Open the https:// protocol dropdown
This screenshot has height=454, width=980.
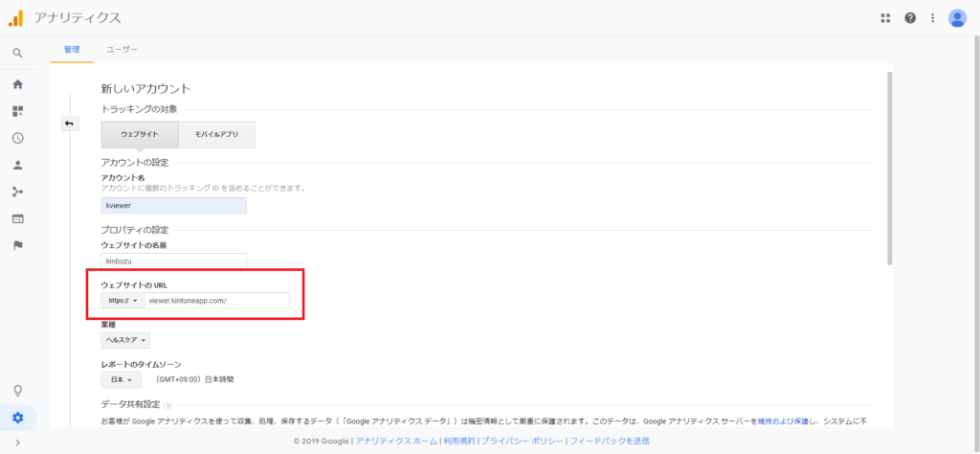122,301
